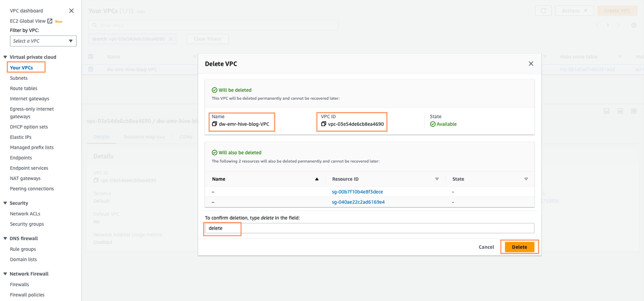This screenshot has width=644, height=301.
Task: Toggle the select-all VPCs checkbox
Action: coord(91,57)
